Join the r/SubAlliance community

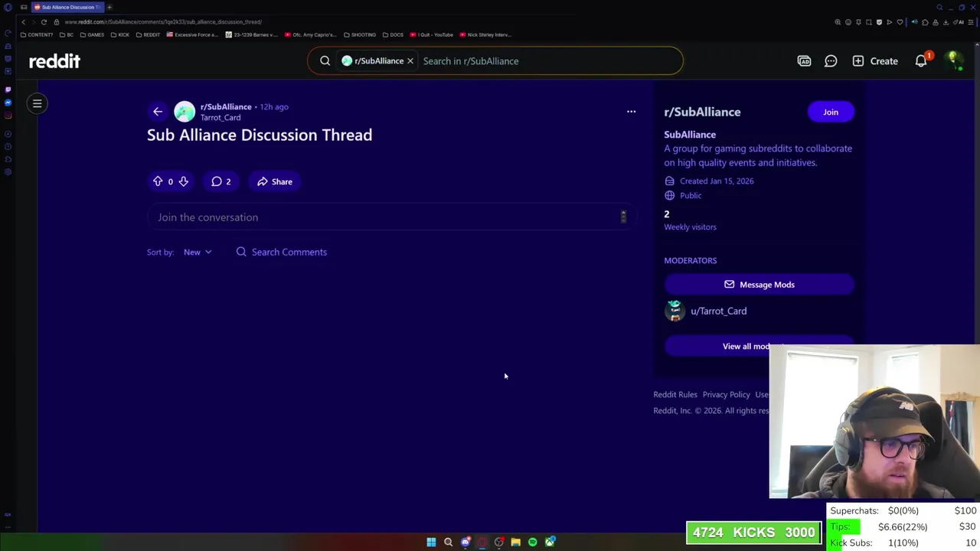[x=831, y=112]
